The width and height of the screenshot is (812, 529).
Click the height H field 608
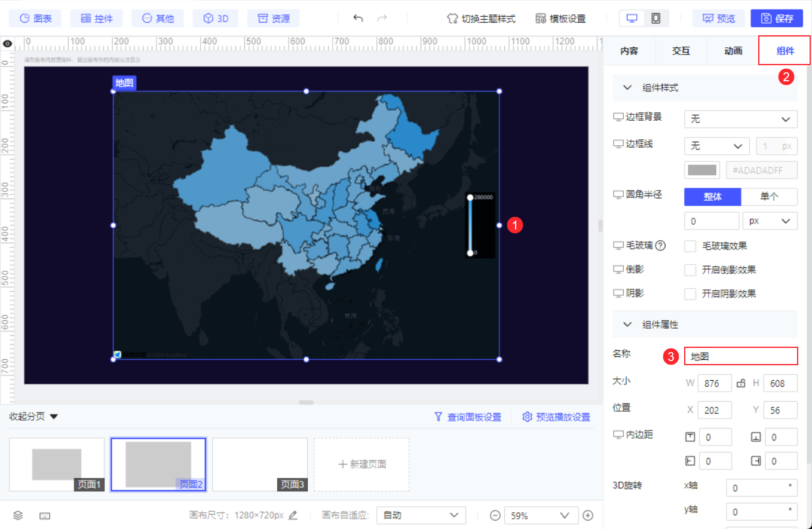(x=780, y=383)
